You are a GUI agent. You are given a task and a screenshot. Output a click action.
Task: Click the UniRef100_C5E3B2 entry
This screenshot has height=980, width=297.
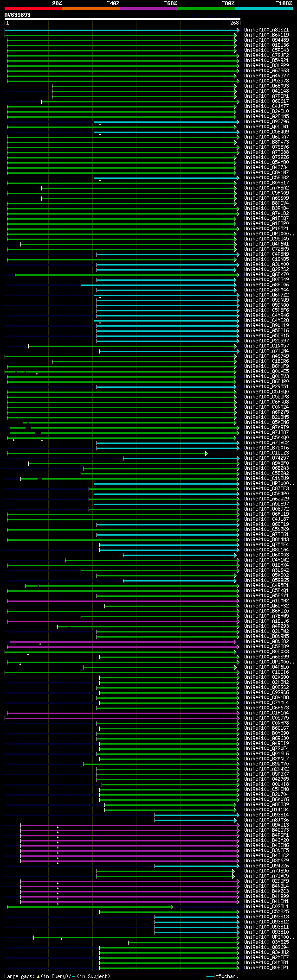[x=266, y=178]
